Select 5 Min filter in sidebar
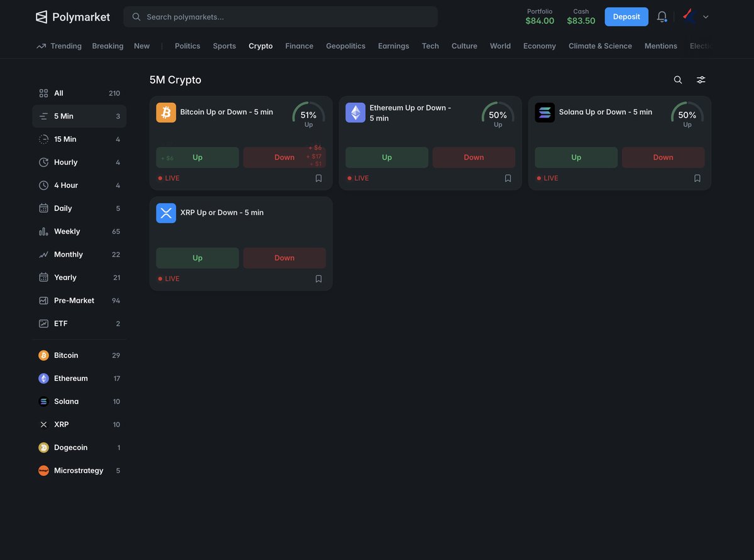Viewport: 754px width, 560px height. point(79,116)
